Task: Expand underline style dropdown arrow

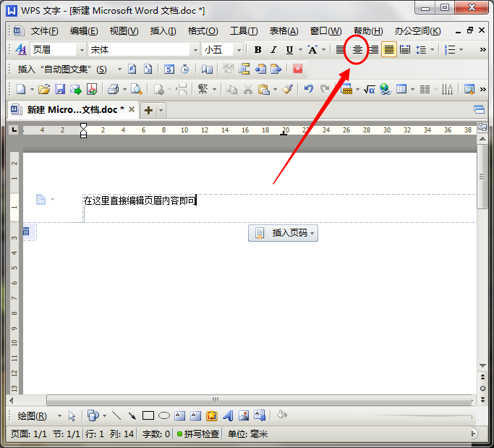Action: coord(300,50)
